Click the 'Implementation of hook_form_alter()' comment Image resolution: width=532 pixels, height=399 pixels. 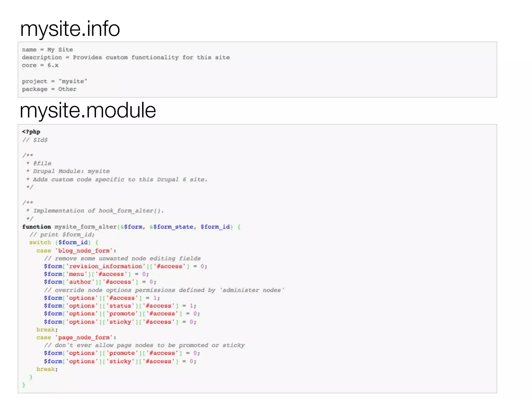click(95, 211)
